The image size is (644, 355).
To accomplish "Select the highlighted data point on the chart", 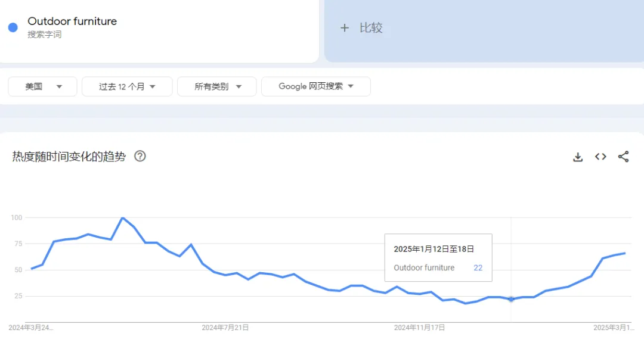I will [x=511, y=299].
